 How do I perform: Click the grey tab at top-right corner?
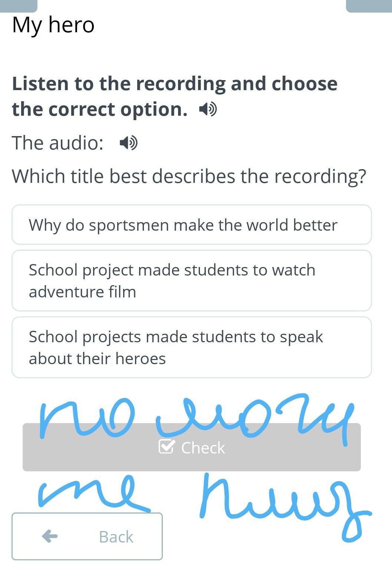point(369,6)
